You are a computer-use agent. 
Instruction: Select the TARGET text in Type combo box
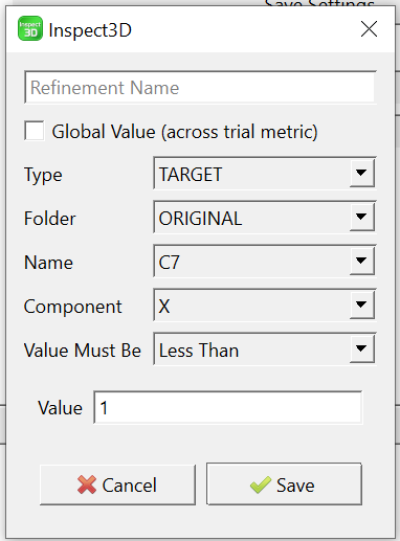click(x=190, y=174)
